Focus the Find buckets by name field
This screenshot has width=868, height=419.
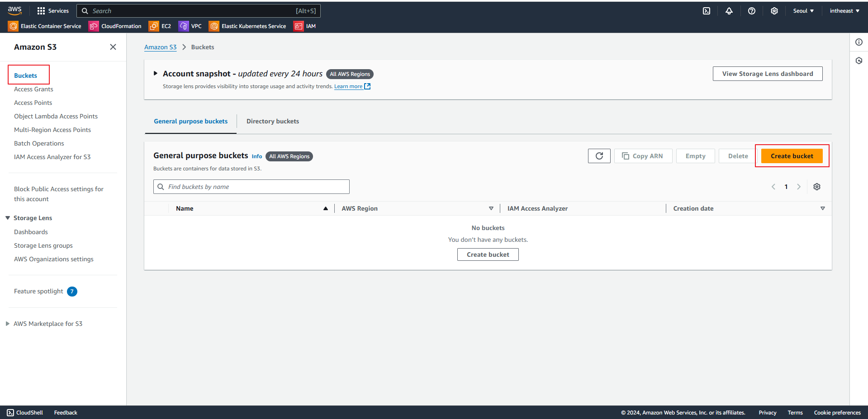(251, 187)
